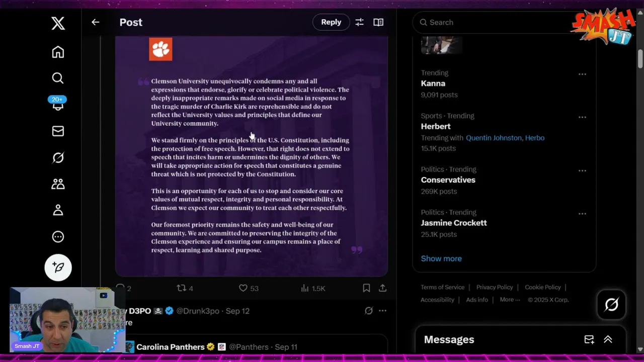Open Terms of Service link
The image size is (644, 362).
pyautogui.click(x=443, y=287)
